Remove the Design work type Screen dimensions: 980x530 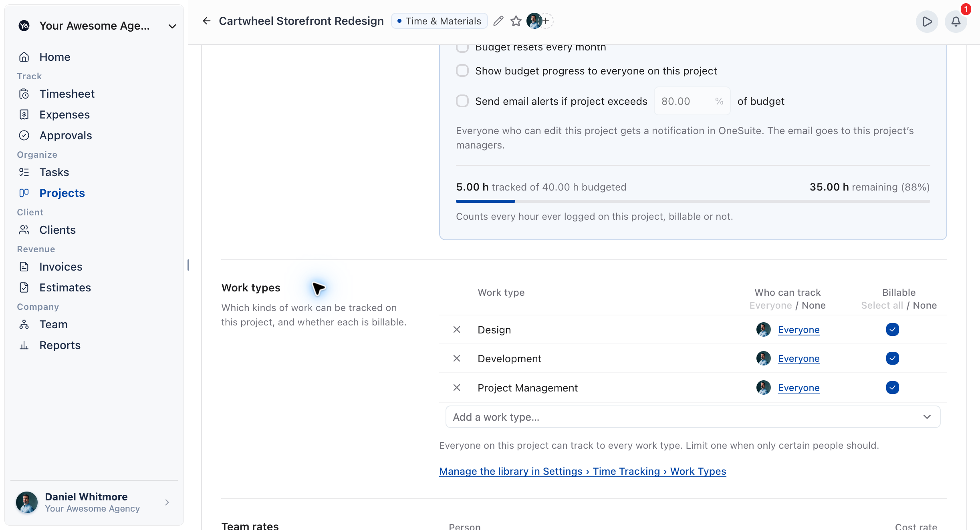[456, 329]
